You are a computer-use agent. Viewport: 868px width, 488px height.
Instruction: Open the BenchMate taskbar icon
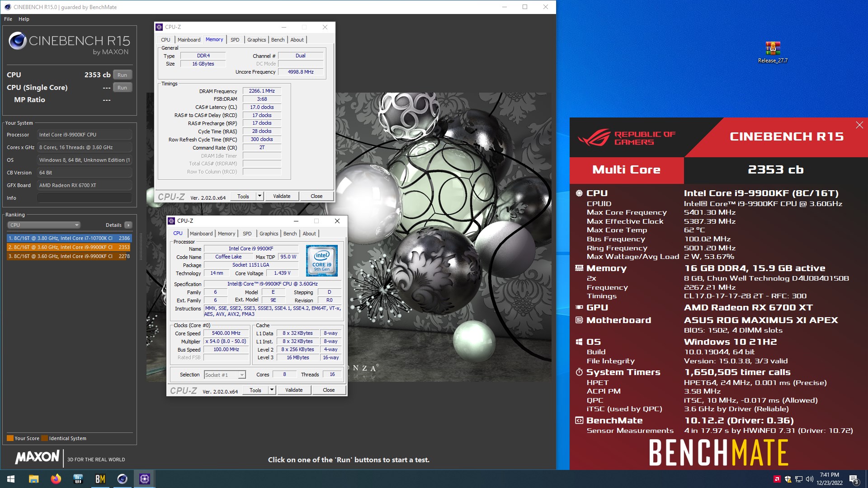click(x=100, y=479)
